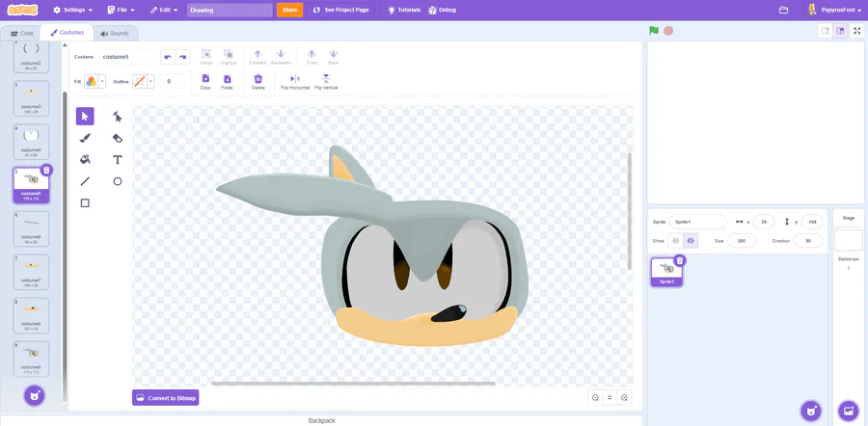This screenshot has height=426, width=868.
Task: Switch to large stage layout
Action: 840,31
